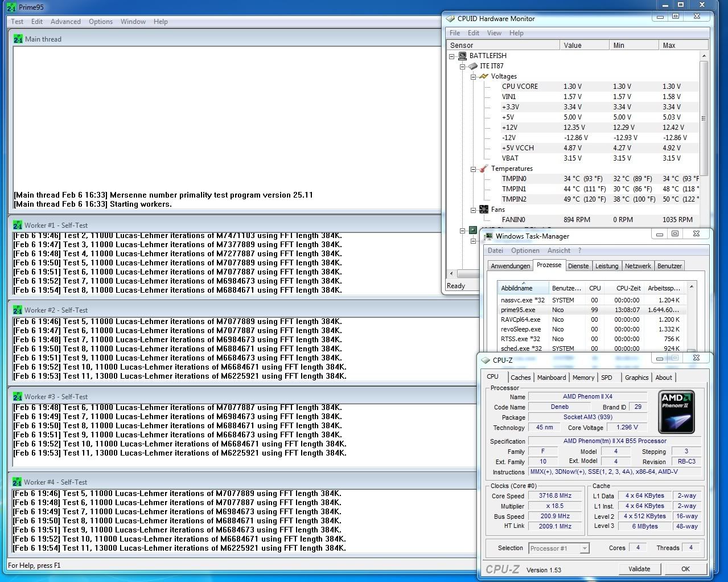Open the View menu in Hardware Monitor
The width and height of the screenshot is (728, 582).
pos(495,33)
